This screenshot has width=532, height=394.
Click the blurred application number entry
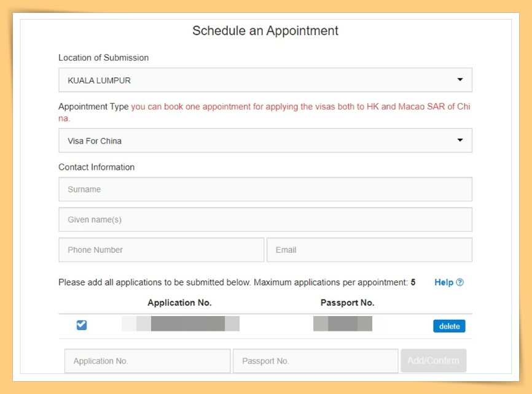[181, 324]
